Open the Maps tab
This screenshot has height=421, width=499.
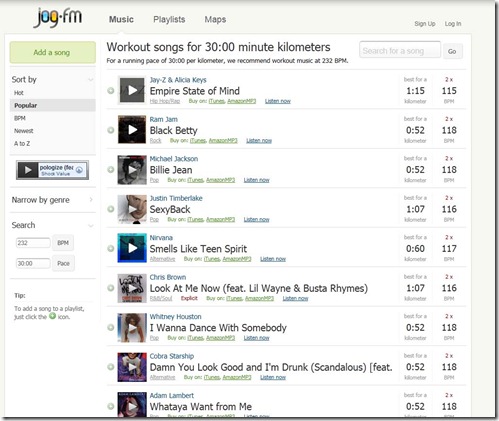click(x=215, y=19)
